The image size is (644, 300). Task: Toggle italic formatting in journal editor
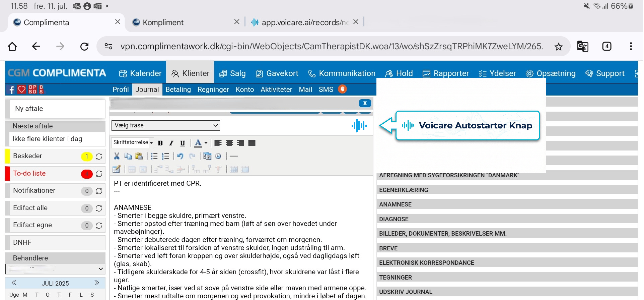(x=171, y=143)
